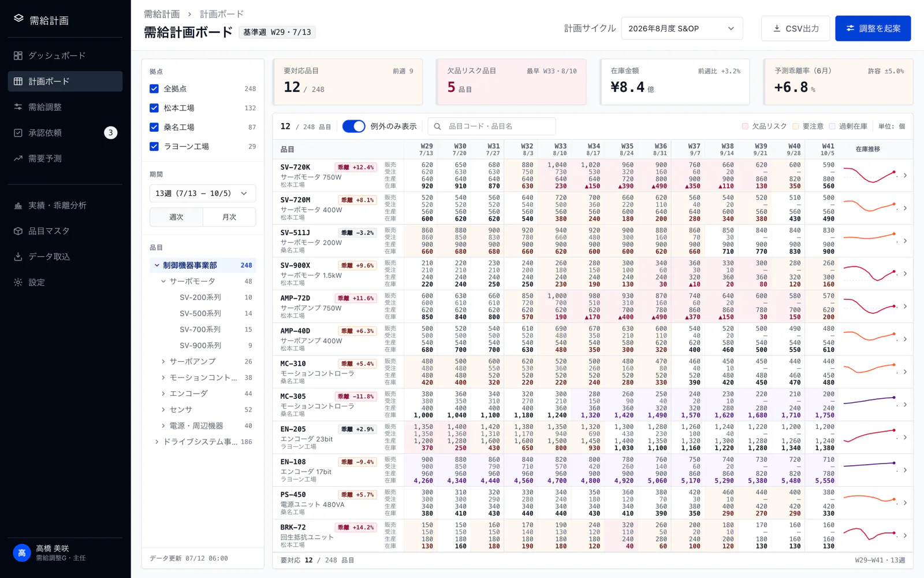Image resolution: width=924 pixels, height=578 pixels.
Task: Toggle the ラヨーン工場 checkbox
Action: [154, 146]
